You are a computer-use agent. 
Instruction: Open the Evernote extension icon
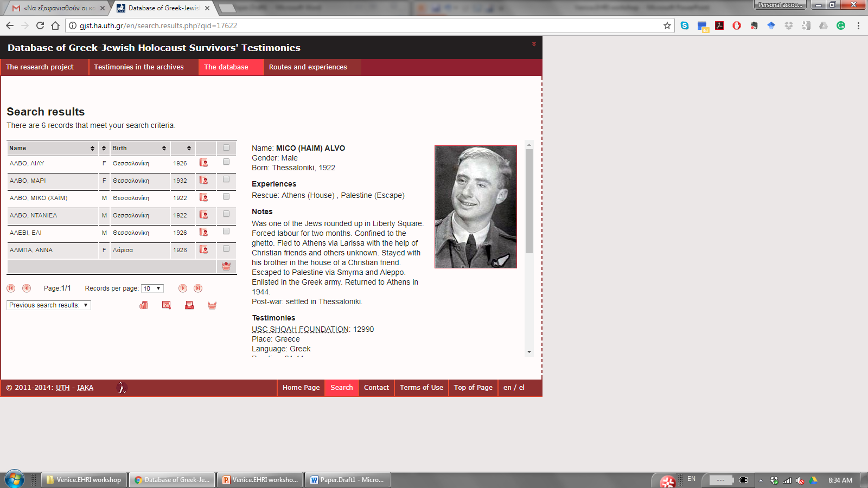(x=754, y=25)
